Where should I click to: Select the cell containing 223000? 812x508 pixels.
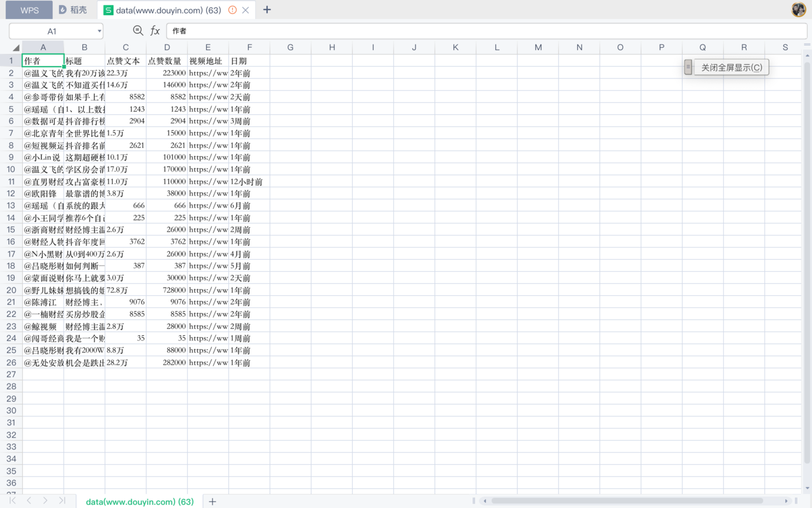click(x=167, y=73)
